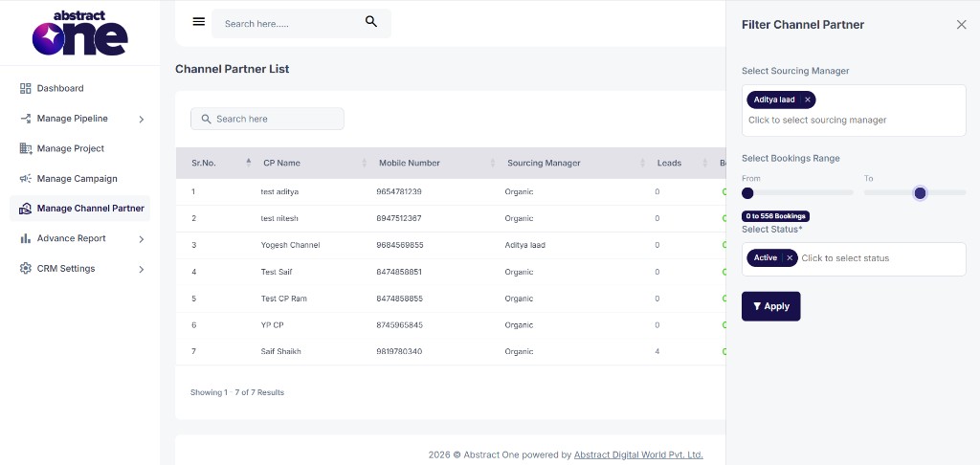The height and width of the screenshot is (465, 980).
Task: Click the Channel Partner List heading
Action: click(232, 69)
